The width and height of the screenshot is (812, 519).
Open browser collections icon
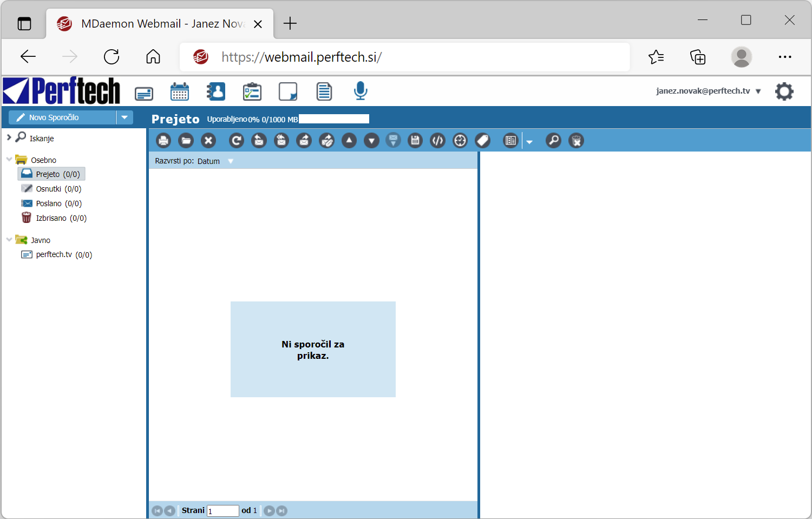click(698, 57)
